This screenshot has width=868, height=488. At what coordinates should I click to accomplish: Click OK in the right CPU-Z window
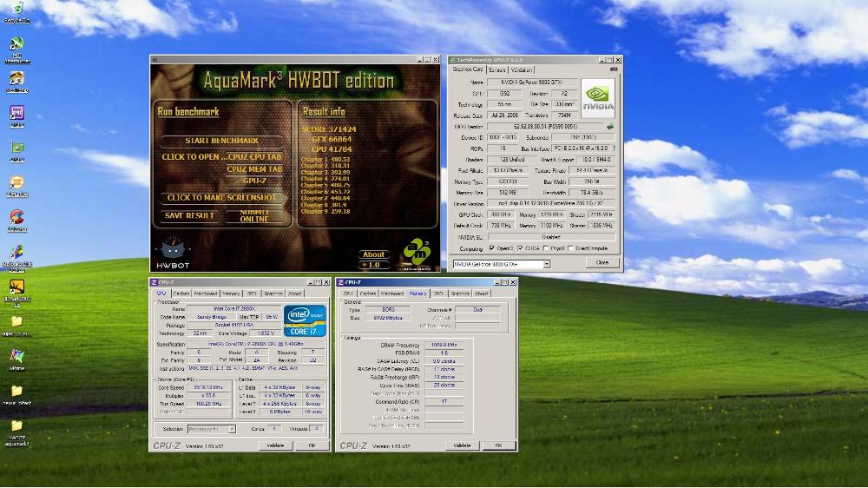(499, 445)
